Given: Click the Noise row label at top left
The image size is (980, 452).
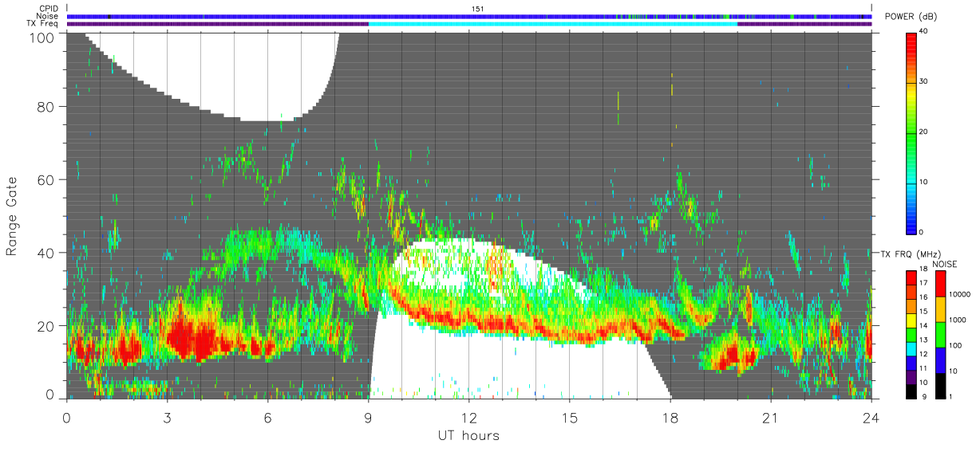Looking at the screenshot, I should pyautogui.click(x=45, y=16).
